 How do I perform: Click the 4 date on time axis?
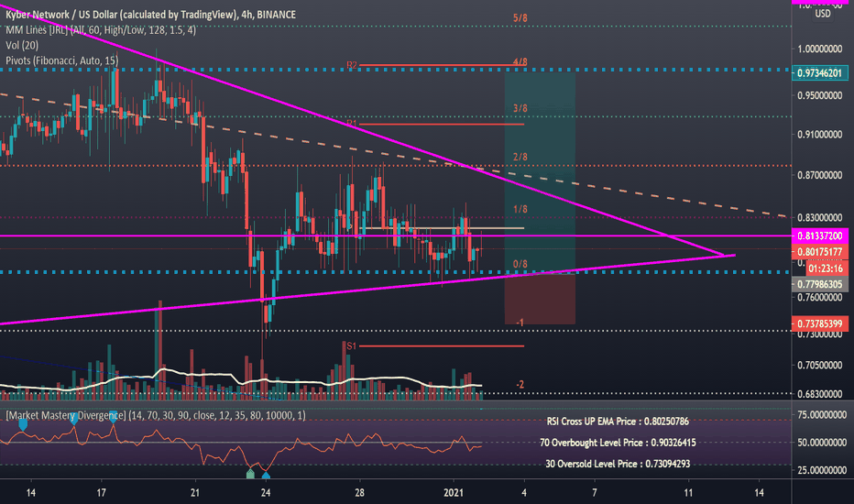524,493
